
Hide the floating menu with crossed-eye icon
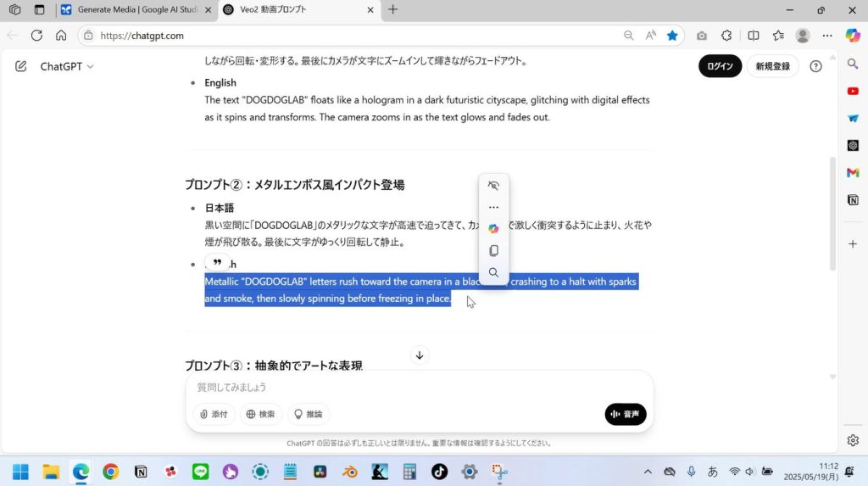pos(493,186)
